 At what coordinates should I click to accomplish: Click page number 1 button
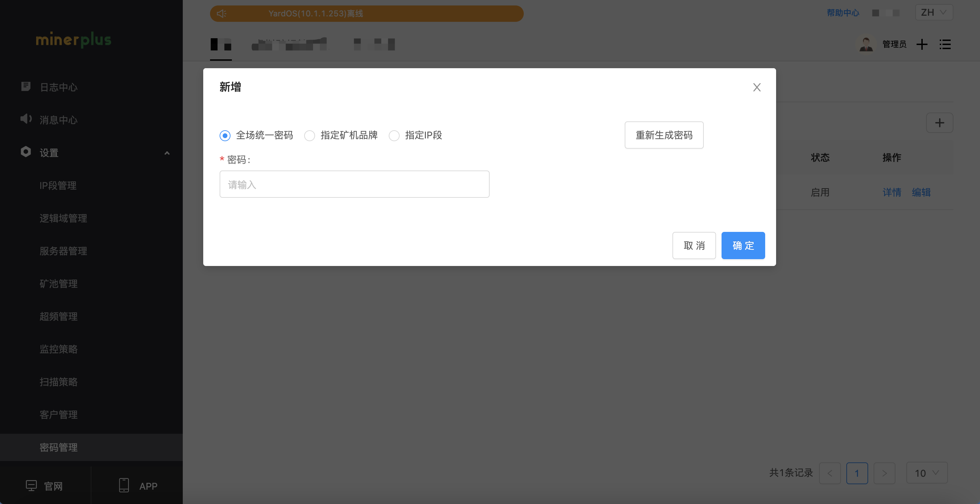click(857, 473)
